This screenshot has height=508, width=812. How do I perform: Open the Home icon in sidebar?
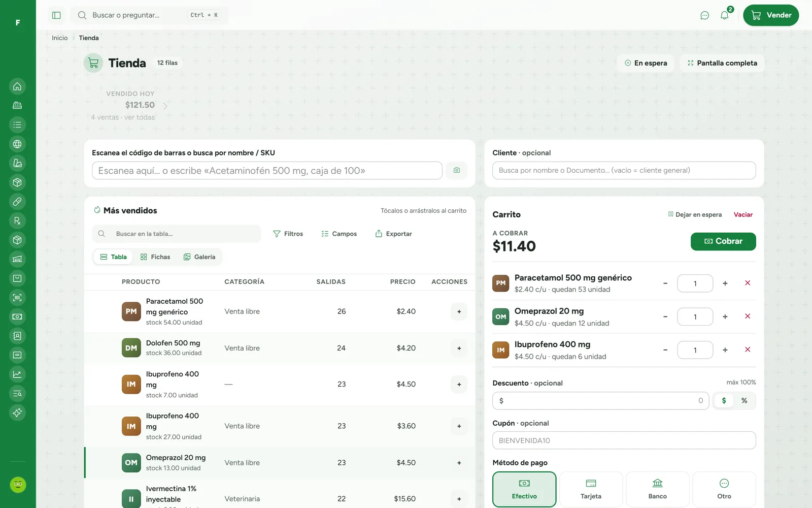click(17, 86)
